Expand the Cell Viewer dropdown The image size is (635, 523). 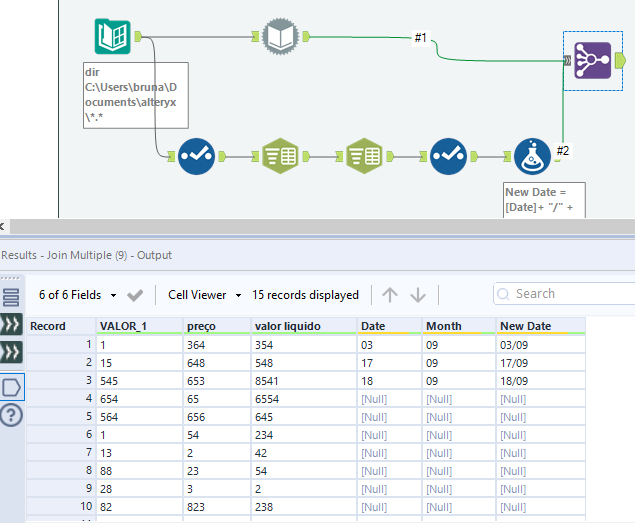205,295
